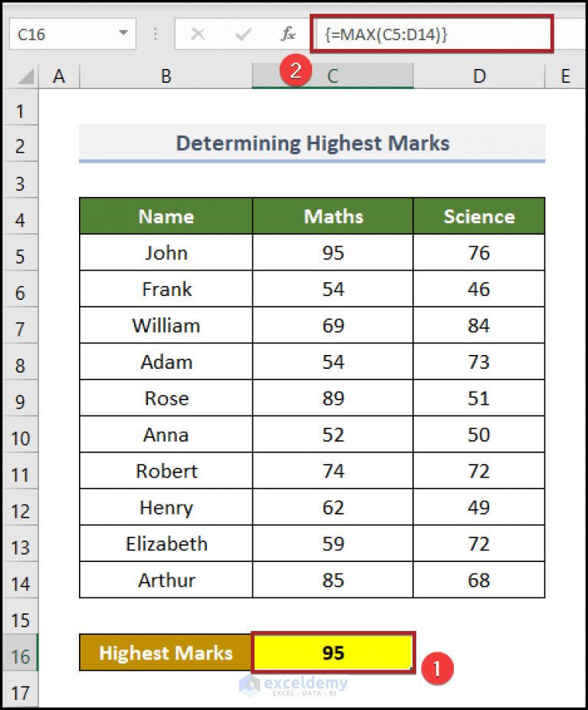The image size is (588, 710).
Task: Select column B header
Action: 166,76
